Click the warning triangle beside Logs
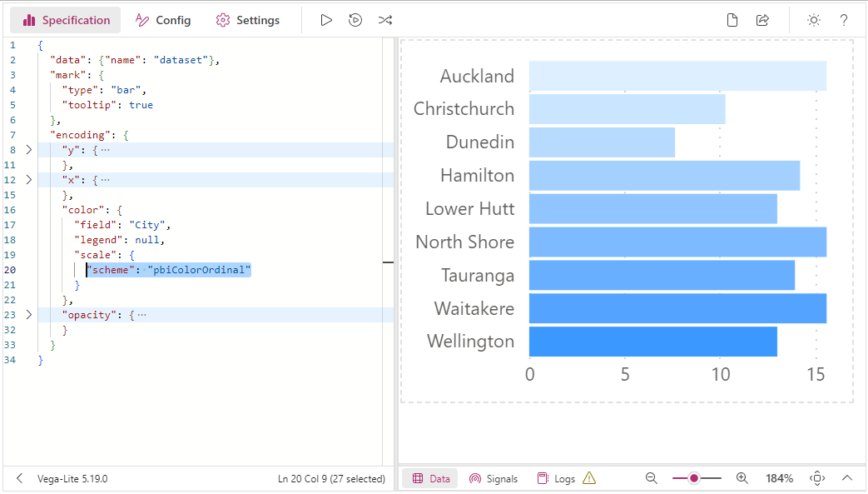The width and height of the screenshot is (868, 494). click(x=589, y=478)
